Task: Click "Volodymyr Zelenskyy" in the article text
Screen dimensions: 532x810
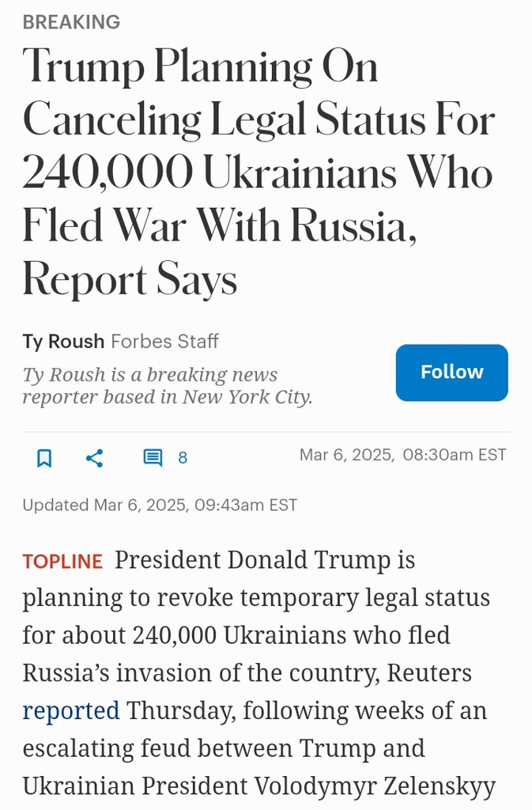Action: pos(374,785)
